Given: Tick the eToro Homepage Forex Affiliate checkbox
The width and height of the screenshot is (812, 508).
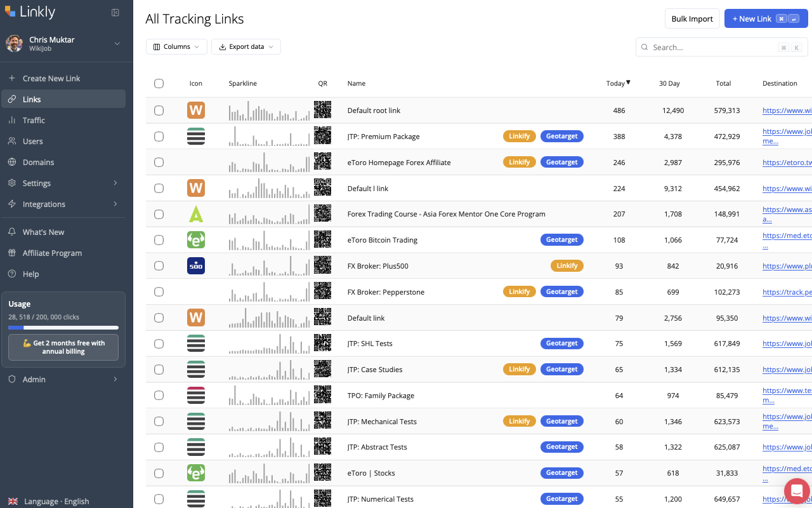Looking at the screenshot, I should click(159, 162).
